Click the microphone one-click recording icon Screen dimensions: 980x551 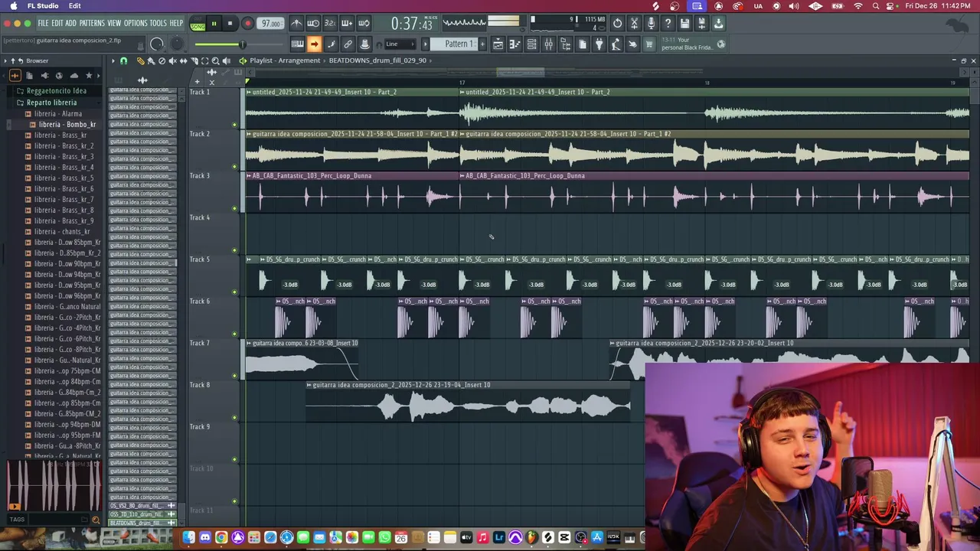(x=652, y=23)
